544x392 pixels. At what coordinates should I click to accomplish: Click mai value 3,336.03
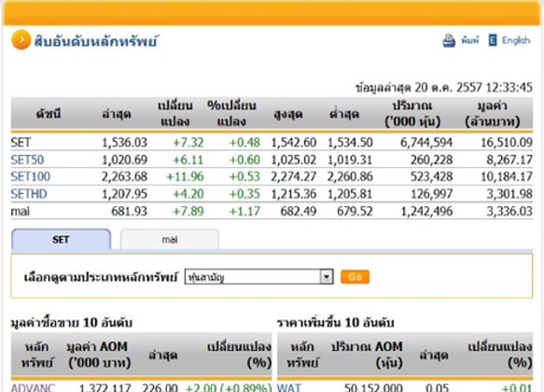(x=509, y=211)
